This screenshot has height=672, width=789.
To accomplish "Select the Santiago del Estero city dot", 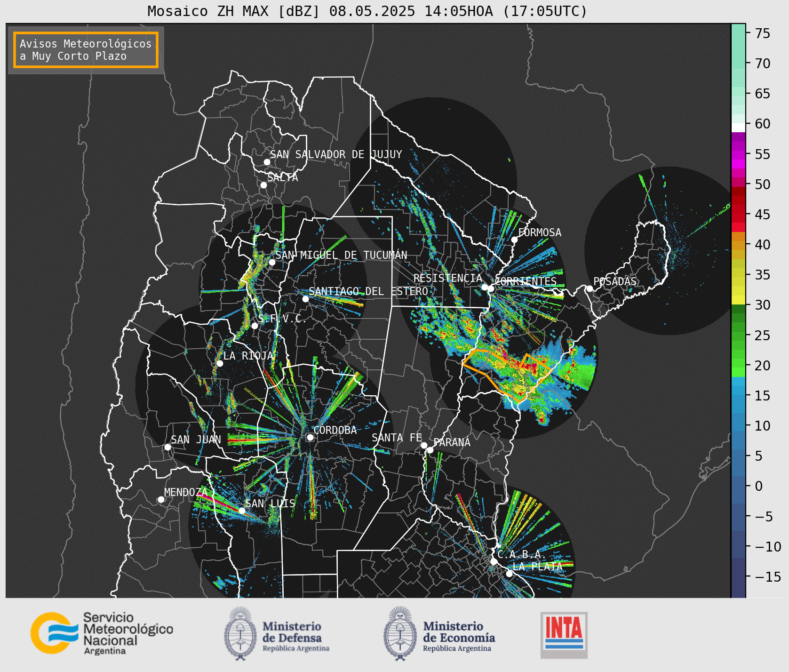I will point(305,299).
